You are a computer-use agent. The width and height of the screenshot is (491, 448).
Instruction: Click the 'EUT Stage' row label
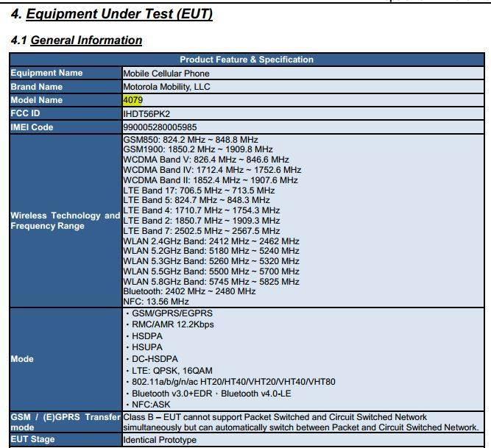pyautogui.click(x=33, y=440)
